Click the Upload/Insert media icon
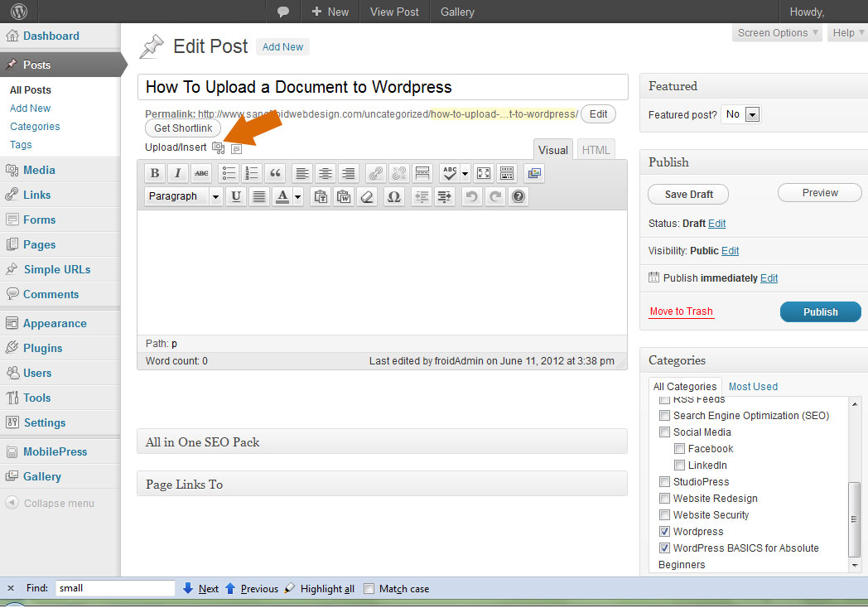The height and width of the screenshot is (608, 868). [x=219, y=147]
